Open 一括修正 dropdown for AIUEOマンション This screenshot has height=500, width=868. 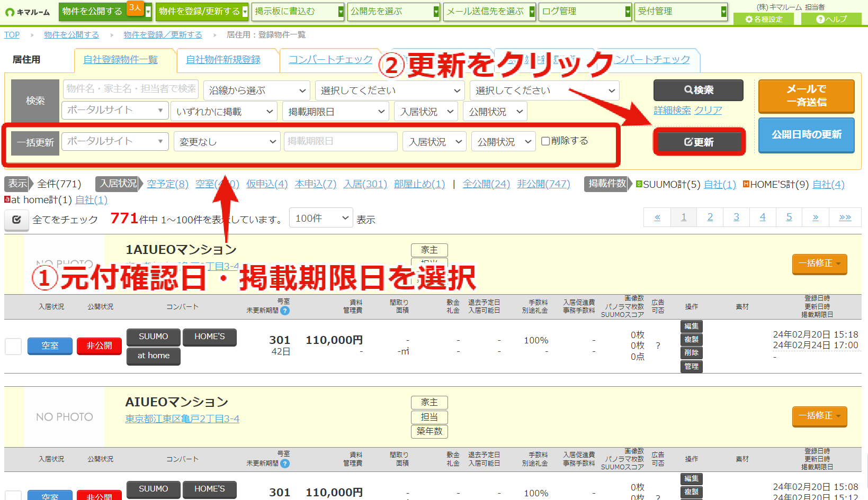click(819, 416)
